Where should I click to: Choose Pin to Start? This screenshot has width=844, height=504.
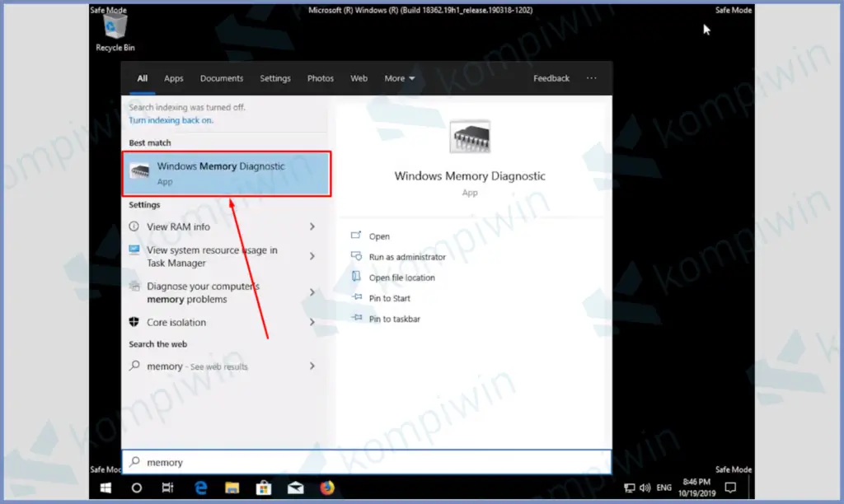[x=389, y=298]
